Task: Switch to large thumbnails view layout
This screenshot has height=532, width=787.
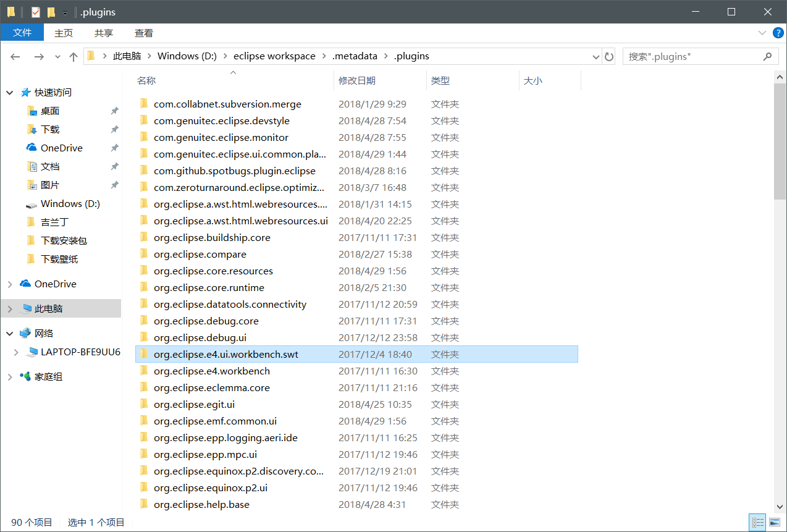Action: [773, 523]
